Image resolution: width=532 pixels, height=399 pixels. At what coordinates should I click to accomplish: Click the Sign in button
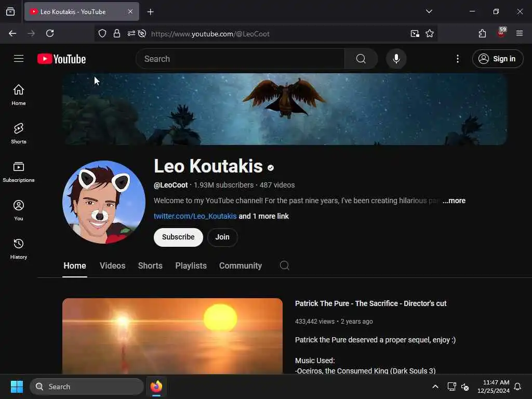tap(497, 59)
